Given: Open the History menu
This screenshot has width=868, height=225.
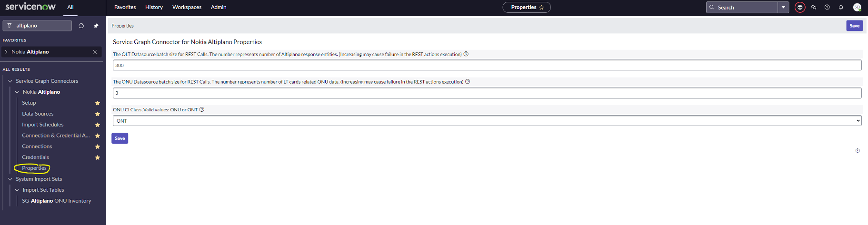Looking at the screenshot, I should point(154,7).
